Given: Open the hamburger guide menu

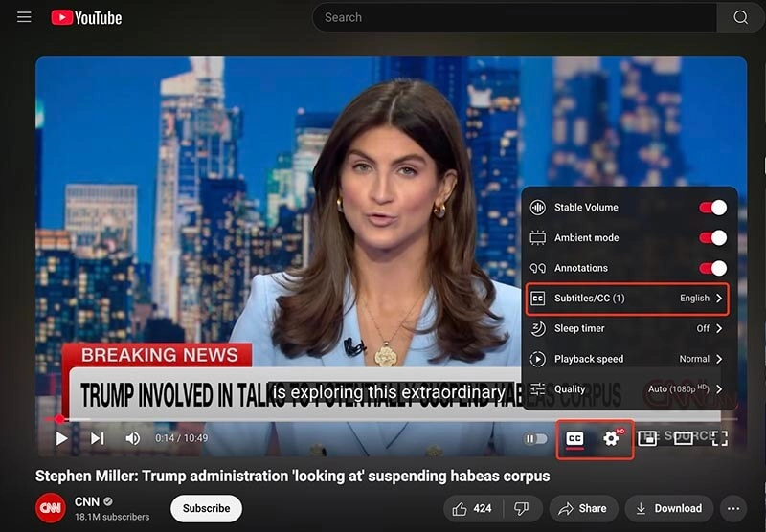Looking at the screenshot, I should [24, 17].
